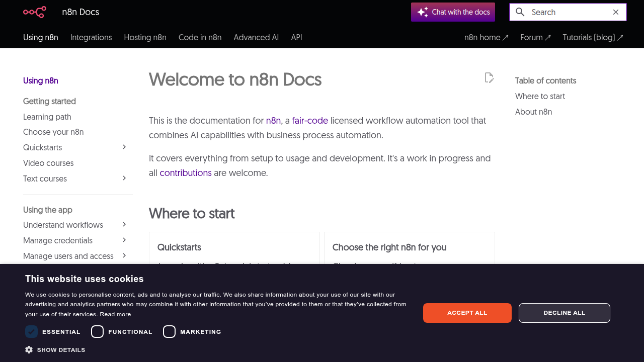Jump to About n8n in contents
This screenshot has width=644, height=362.
(533, 112)
